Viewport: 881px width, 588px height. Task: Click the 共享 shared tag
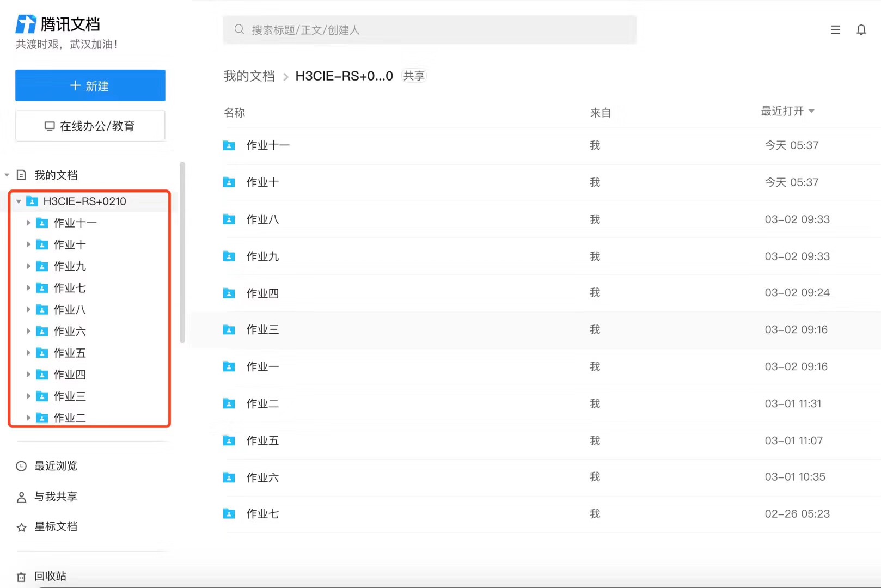(x=414, y=76)
